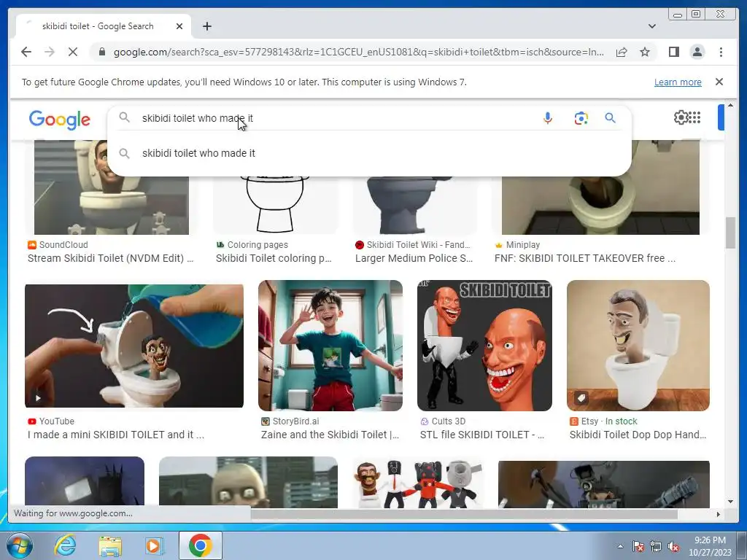Stop loading the page
The width and height of the screenshot is (747, 560).
tap(73, 52)
